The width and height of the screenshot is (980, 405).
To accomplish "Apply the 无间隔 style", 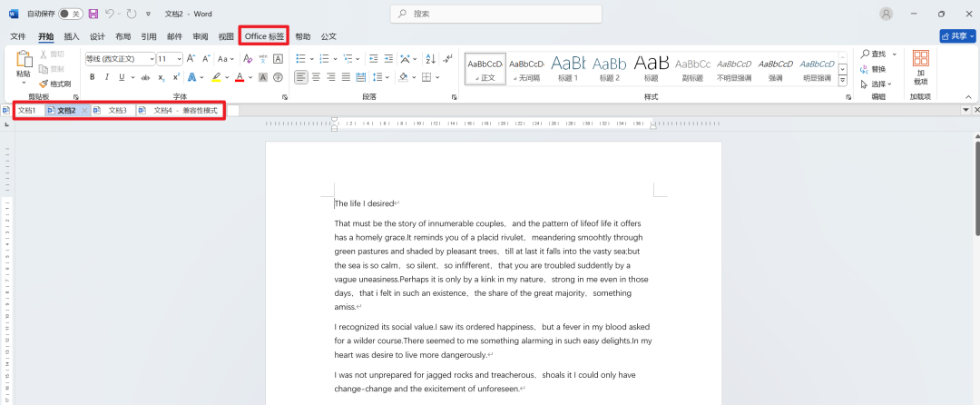I will point(526,69).
